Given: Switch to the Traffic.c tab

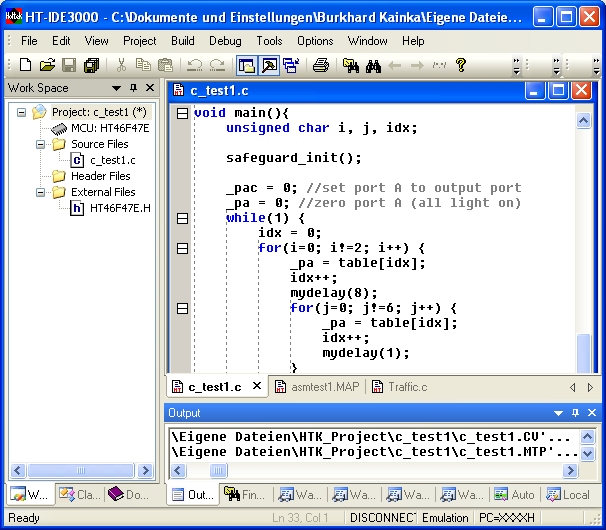Looking at the screenshot, I should pos(406,387).
